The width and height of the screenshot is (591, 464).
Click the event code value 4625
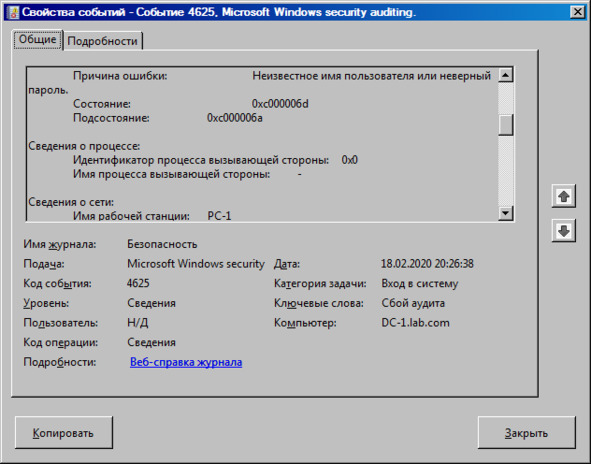point(138,283)
